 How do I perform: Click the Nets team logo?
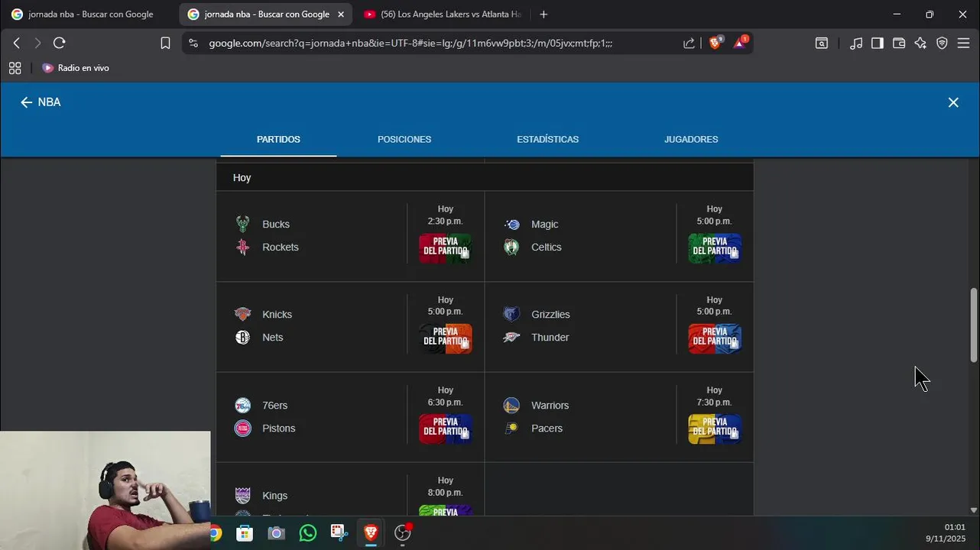pos(242,337)
